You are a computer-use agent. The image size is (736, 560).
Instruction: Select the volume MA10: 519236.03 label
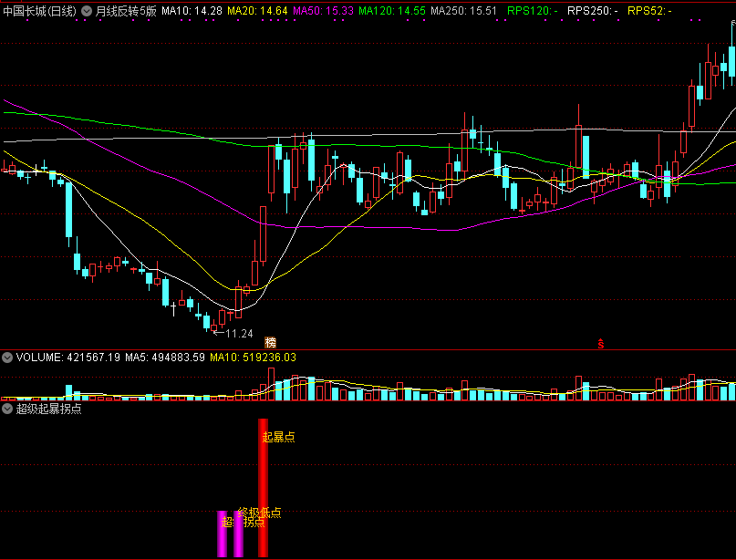253,358
